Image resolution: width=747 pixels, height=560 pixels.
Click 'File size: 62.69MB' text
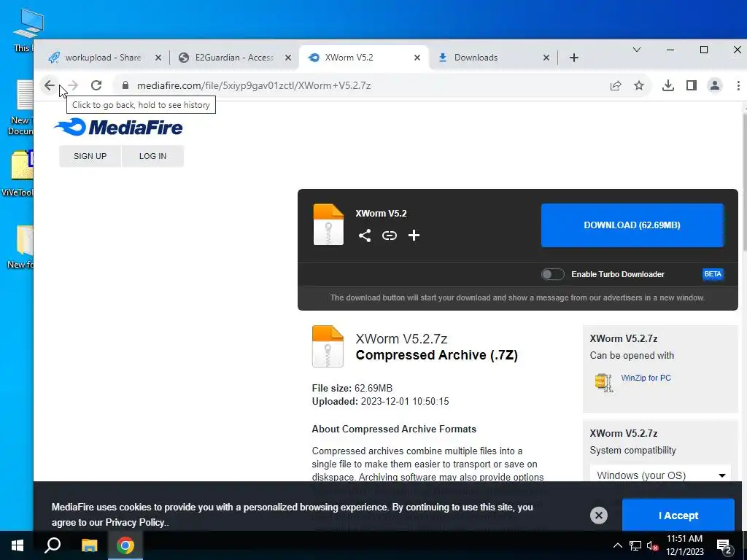tap(352, 388)
